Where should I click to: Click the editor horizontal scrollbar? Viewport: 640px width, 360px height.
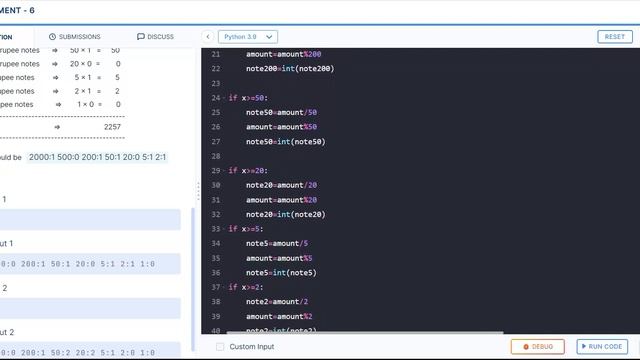click(365, 333)
